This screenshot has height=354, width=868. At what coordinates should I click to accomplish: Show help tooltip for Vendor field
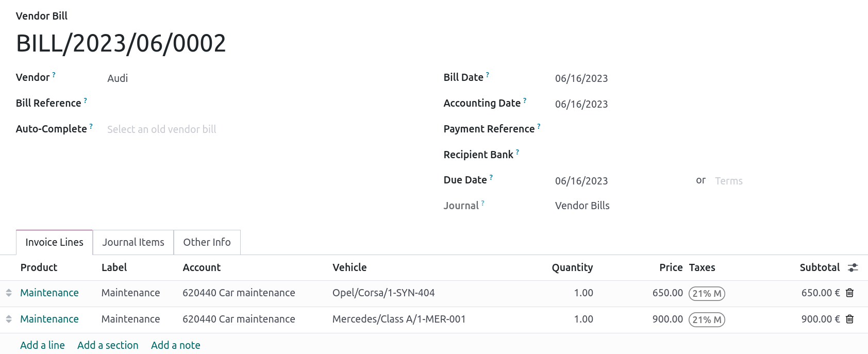(x=54, y=75)
